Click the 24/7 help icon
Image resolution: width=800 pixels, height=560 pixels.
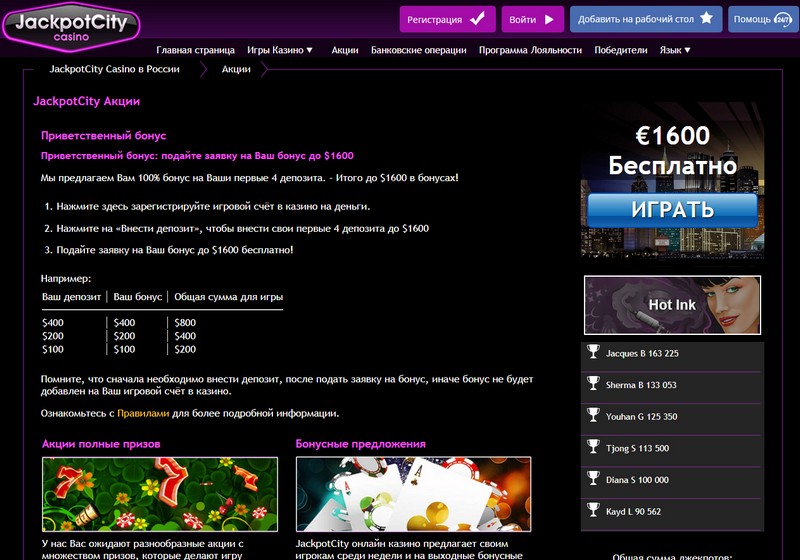[783, 19]
